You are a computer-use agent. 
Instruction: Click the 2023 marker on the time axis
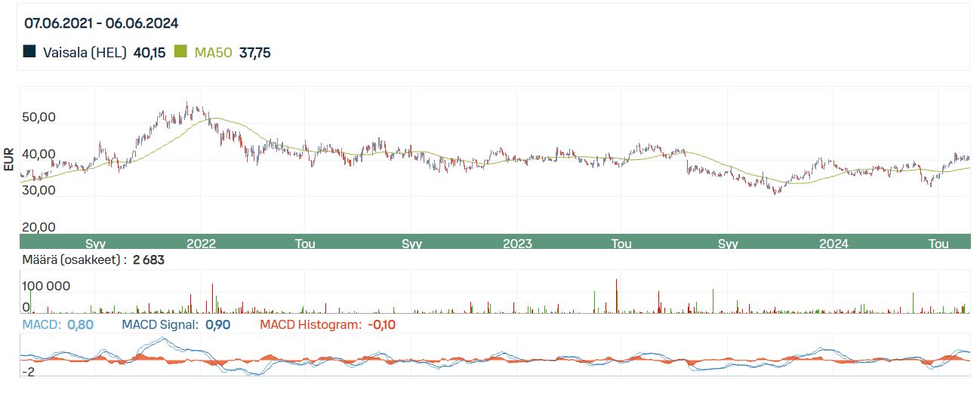(x=517, y=244)
